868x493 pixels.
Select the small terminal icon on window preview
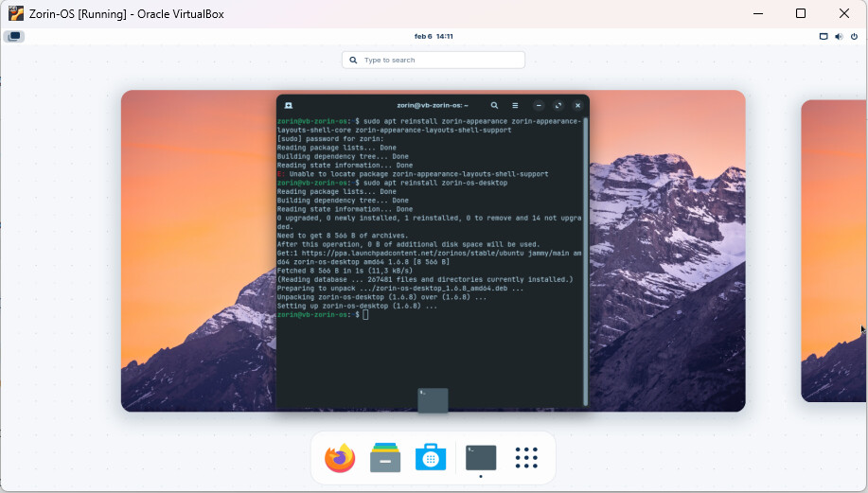click(x=433, y=400)
